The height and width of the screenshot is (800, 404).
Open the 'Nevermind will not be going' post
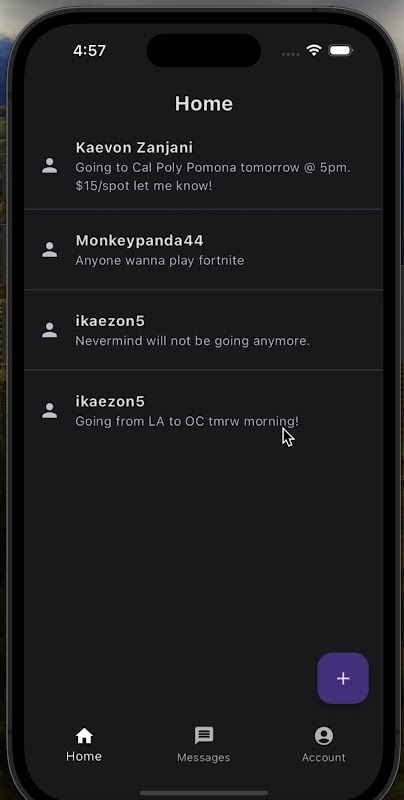pyautogui.click(x=204, y=330)
